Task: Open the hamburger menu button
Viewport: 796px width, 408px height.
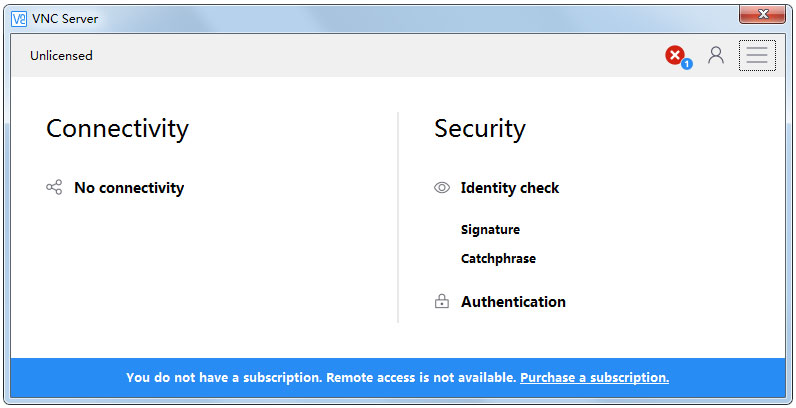Action: point(757,55)
